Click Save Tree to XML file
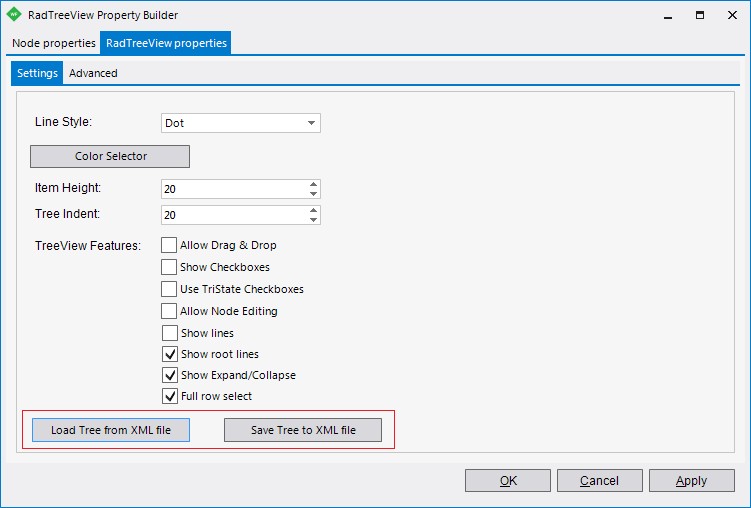 click(x=303, y=430)
